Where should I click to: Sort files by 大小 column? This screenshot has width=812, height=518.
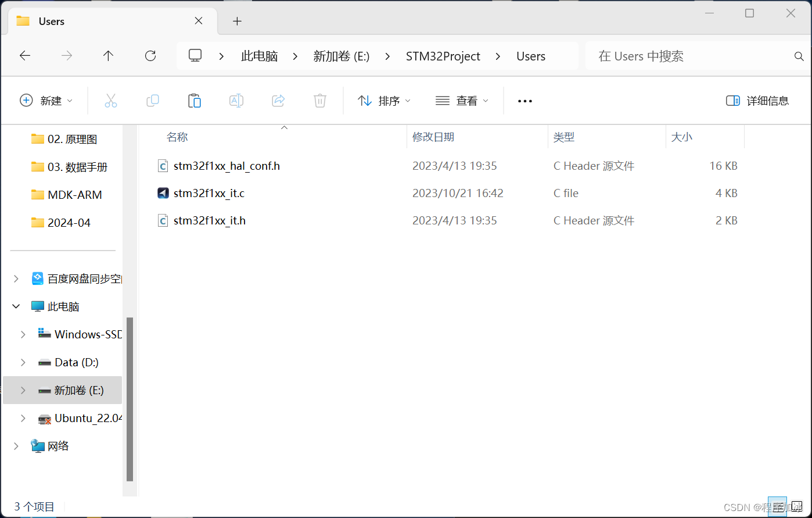point(682,137)
